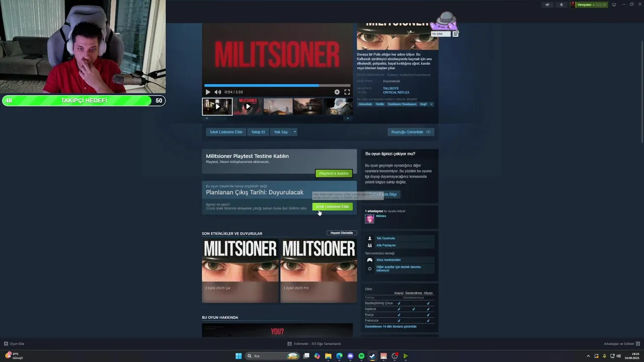Image resolution: width=644 pixels, height=362 pixels.
Task: Click the Windows taskbar search box
Action: click(x=272, y=356)
